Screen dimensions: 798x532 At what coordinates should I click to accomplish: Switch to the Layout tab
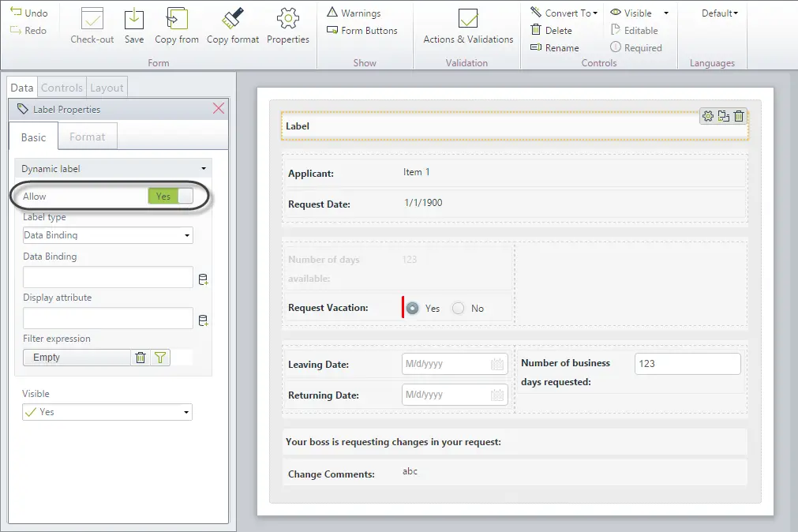pyautogui.click(x=107, y=88)
